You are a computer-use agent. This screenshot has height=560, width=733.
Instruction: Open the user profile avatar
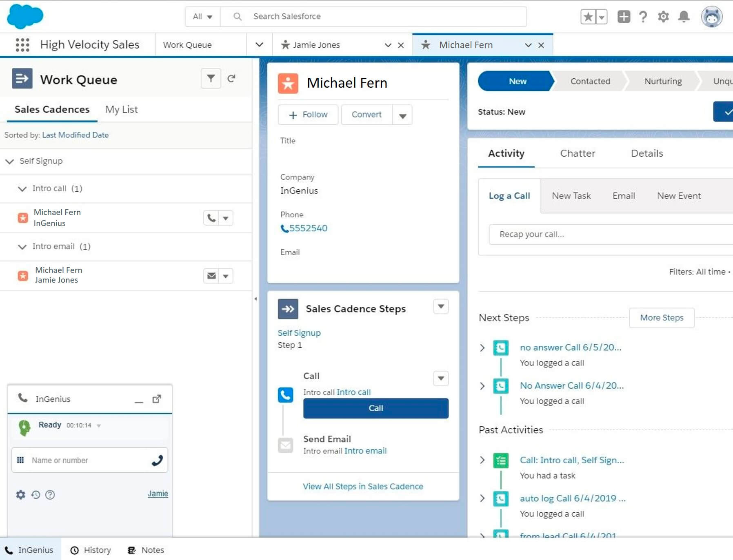click(712, 17)
